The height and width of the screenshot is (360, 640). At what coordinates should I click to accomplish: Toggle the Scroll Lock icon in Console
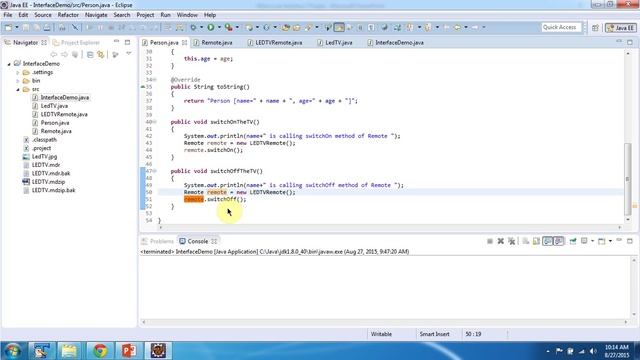pos(536,241)
